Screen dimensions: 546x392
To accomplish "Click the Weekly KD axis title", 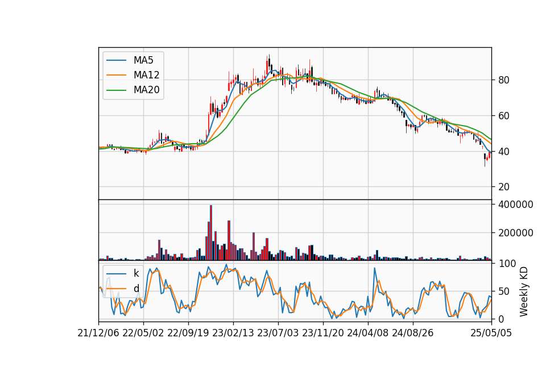I will (524, 292).
